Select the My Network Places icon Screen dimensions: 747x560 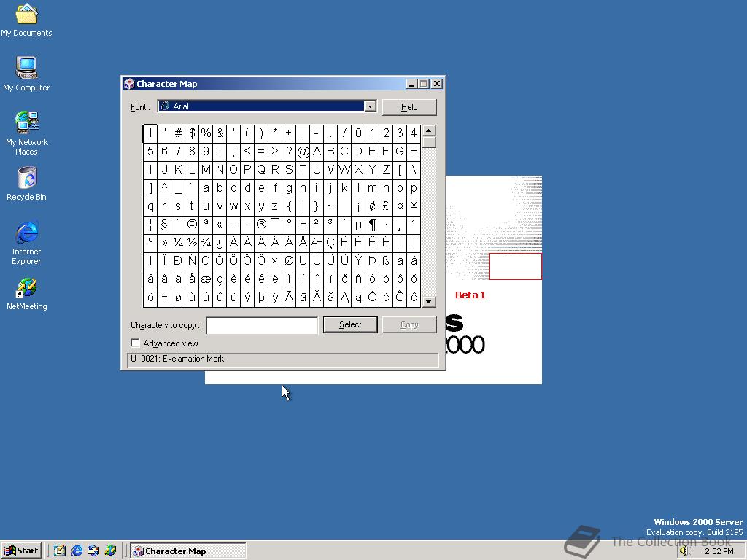tap(27, 133)
